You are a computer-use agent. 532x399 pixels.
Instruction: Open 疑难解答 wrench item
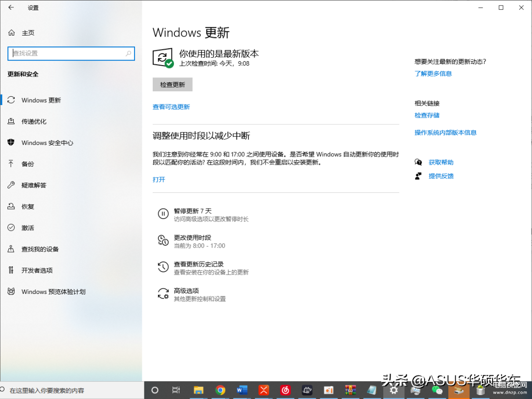tap(34, 185)
